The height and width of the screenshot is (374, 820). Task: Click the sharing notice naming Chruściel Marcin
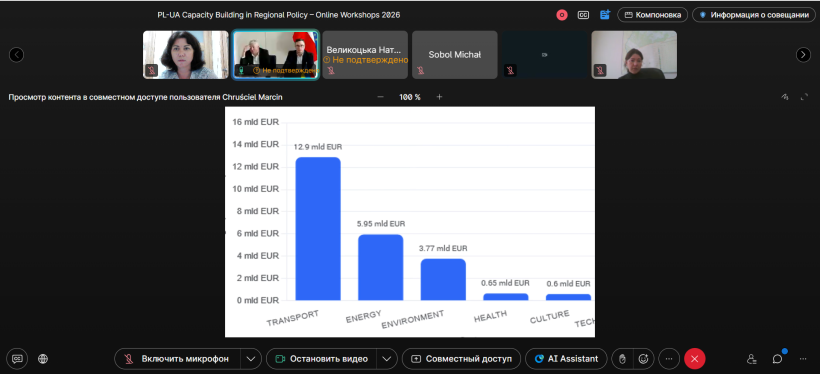click(x=145, y=97)
